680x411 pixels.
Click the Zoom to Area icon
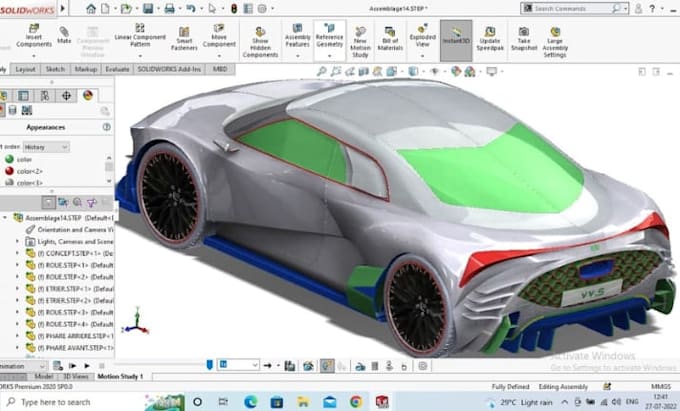pos(336,71)
